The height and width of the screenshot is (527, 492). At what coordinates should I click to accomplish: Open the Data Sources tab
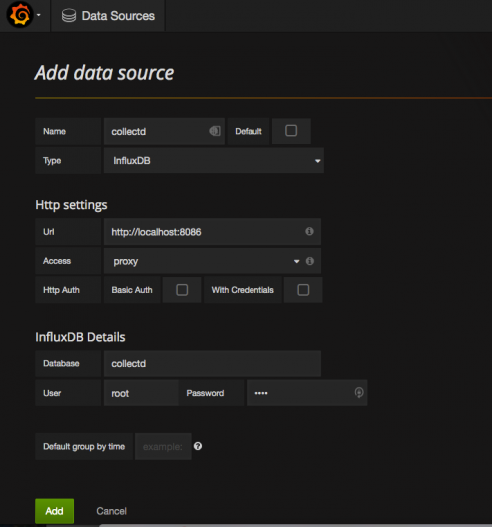tap(108, 16)
